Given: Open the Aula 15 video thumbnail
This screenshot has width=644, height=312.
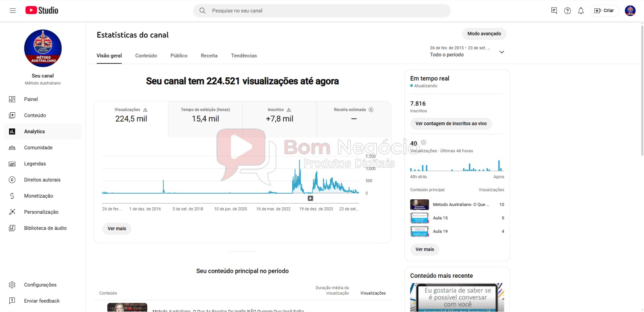Looking at the screenshot, I should 419,218.
